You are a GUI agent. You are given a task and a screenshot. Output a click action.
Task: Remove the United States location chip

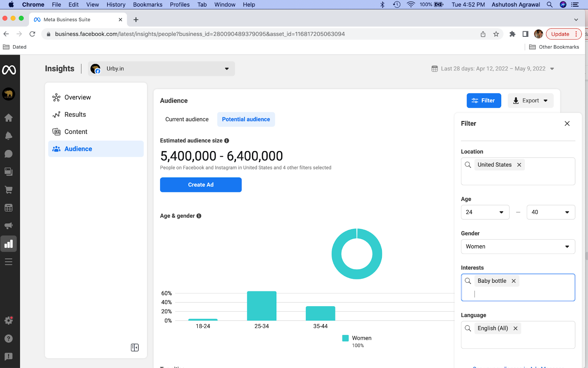(x=519, y=165)
